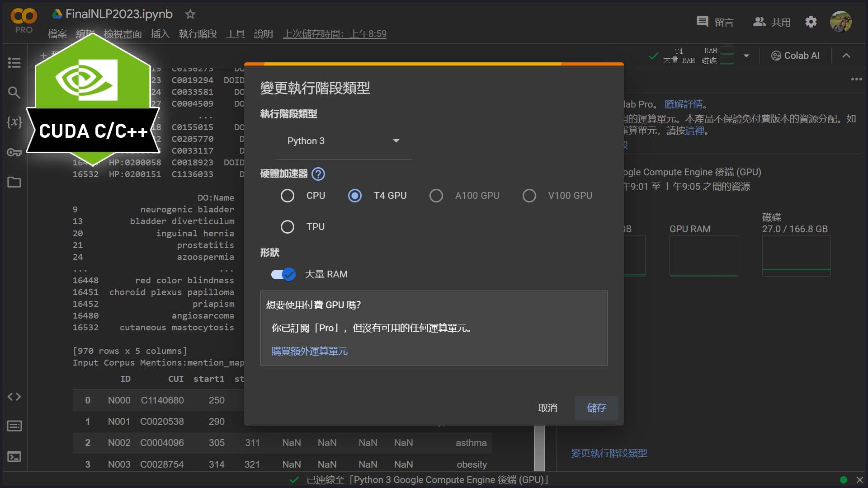The image size is (868, 488).
Task: Open the Python 3 runtime type dropdown
Action: tap(344, 141)
